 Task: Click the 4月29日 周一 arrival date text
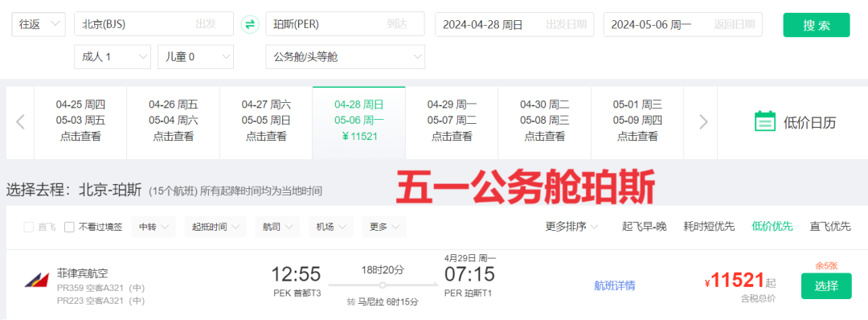470,258
